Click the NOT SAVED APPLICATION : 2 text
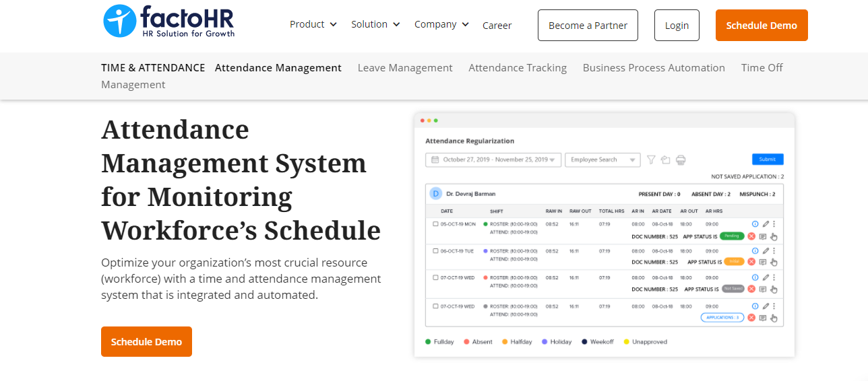 tap(747, 176)
